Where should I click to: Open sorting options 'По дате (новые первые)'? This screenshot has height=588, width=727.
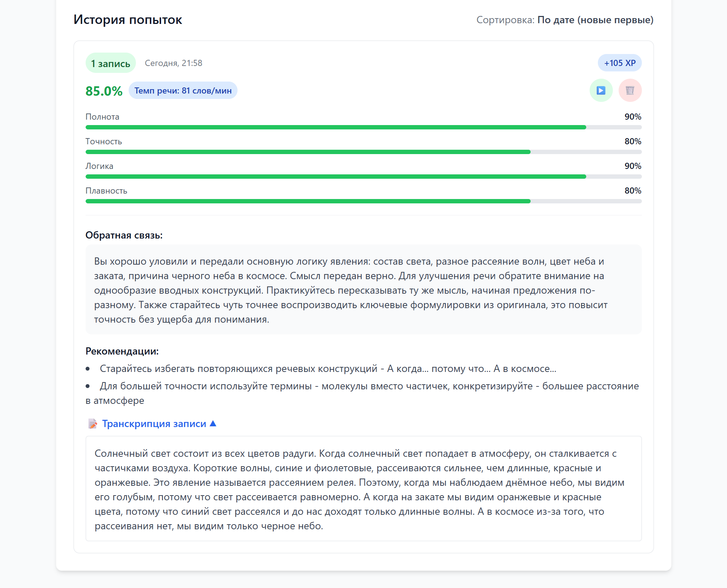click(x=595, y=20)
